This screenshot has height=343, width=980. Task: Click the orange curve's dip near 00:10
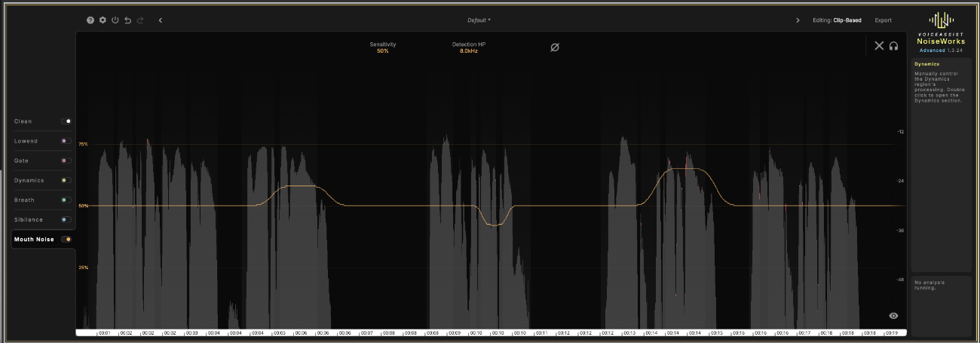[495, 225]
